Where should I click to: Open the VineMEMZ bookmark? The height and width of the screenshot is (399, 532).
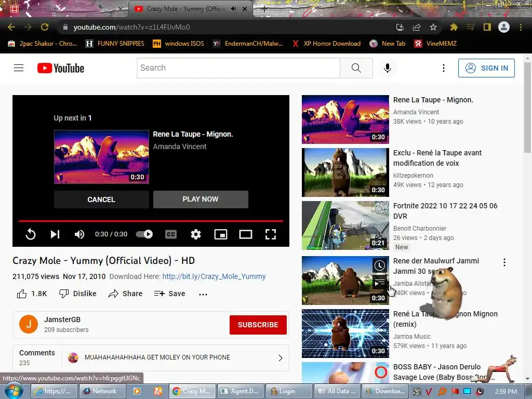(436, 44)
